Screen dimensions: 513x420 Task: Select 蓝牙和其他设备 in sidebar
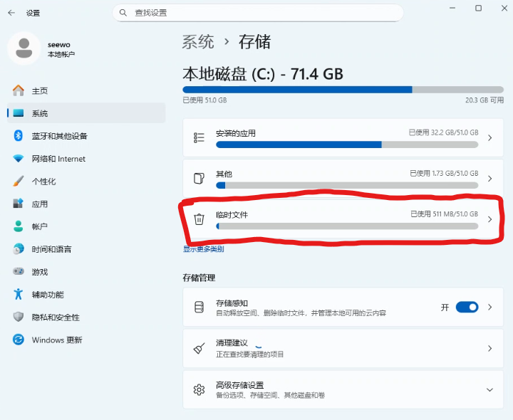tap(86, 136)
